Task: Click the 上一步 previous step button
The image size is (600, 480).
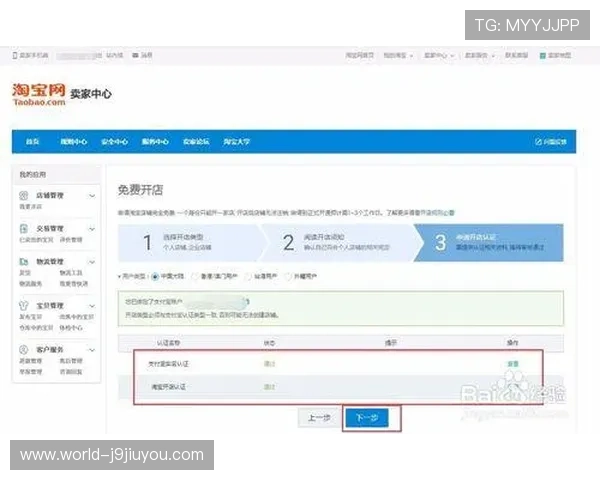Action: pos(319,418)
